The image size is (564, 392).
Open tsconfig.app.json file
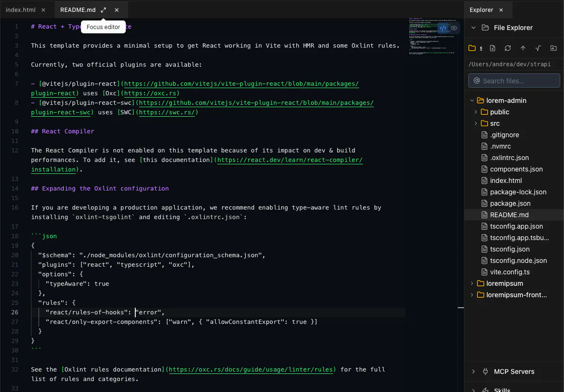(x=516, y=227)
